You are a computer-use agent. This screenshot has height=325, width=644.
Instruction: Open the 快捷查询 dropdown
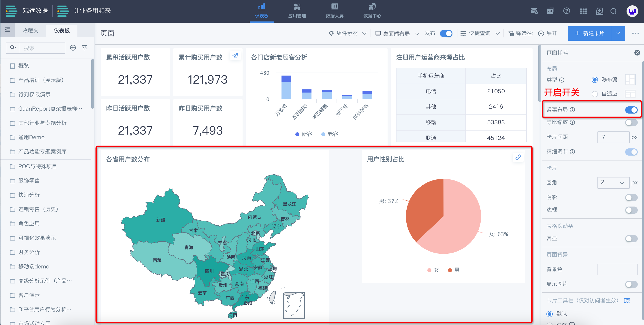[480, 33]
